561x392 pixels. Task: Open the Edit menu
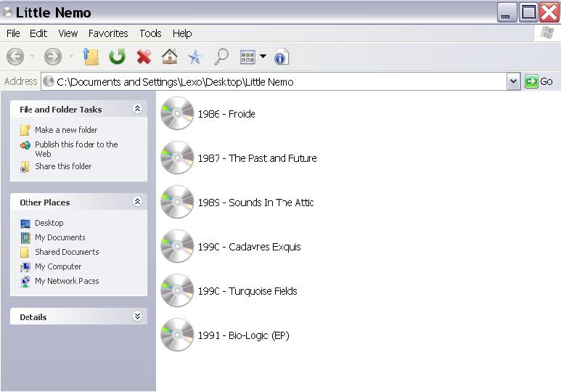[38, 33]
